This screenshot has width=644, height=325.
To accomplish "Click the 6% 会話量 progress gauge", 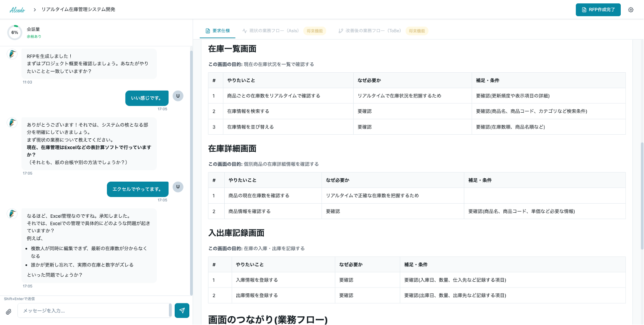I will 15,31.
